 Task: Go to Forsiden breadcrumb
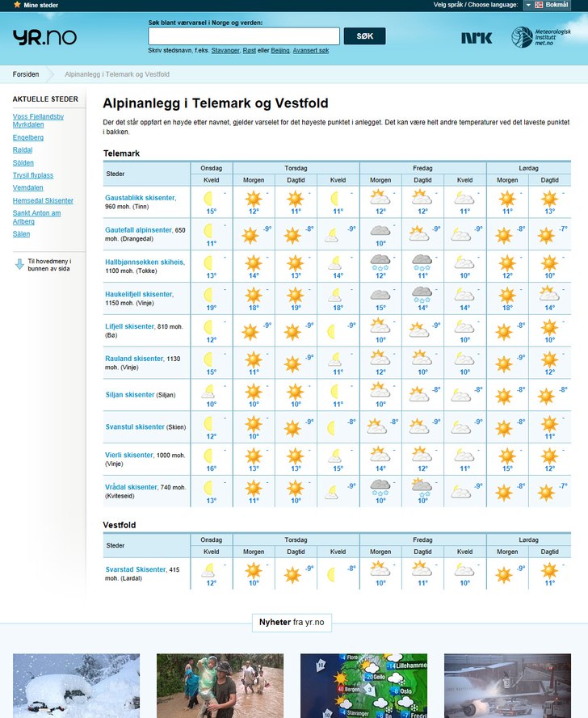(26, 74)
